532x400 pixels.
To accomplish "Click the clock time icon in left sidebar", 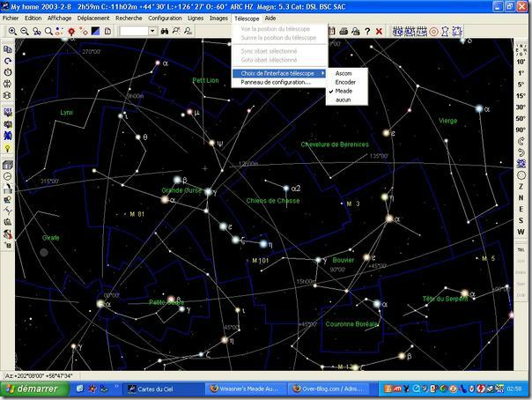I will click(x=7, y=72).
